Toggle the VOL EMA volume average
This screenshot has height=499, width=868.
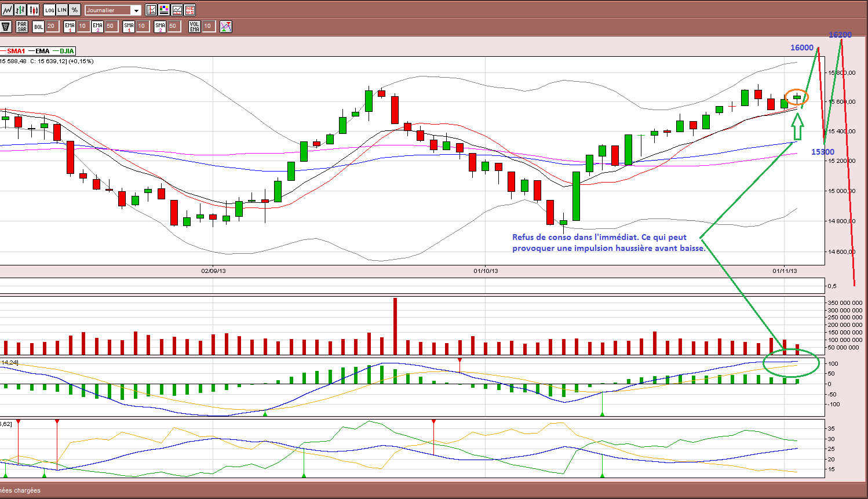pyautogui.click(x=195, y=26)
